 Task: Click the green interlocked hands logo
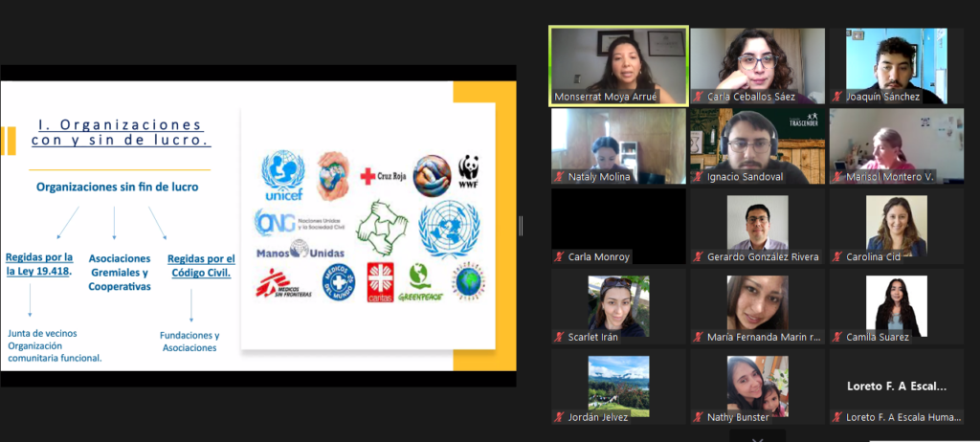pyautogui.click(x=382, y=228)
